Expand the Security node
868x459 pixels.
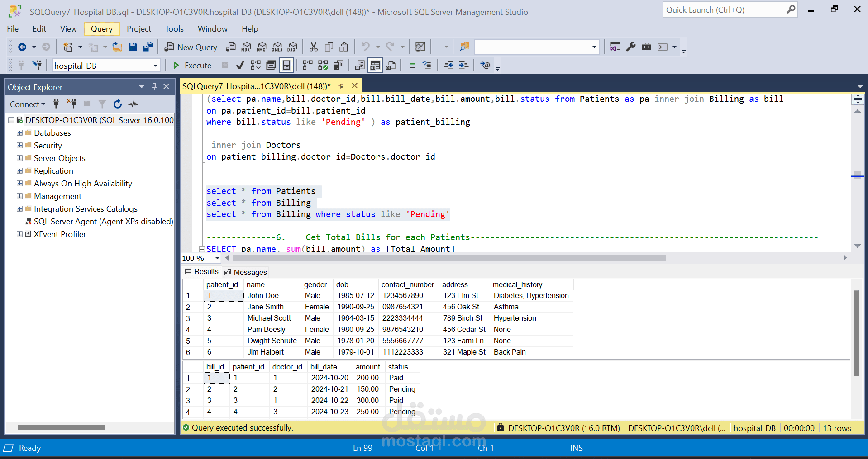[x=19, y=146]
